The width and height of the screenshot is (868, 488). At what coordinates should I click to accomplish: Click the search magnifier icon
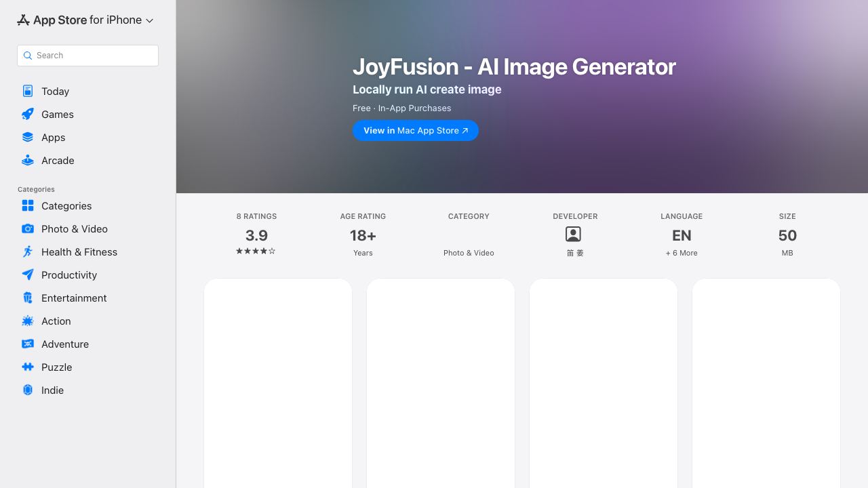[x=28, y=56]
